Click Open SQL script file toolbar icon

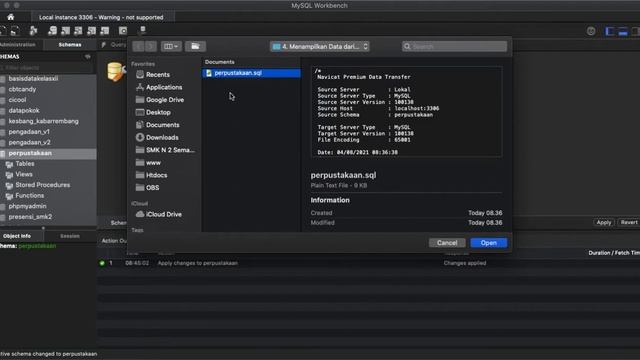[x=15, y=31]
